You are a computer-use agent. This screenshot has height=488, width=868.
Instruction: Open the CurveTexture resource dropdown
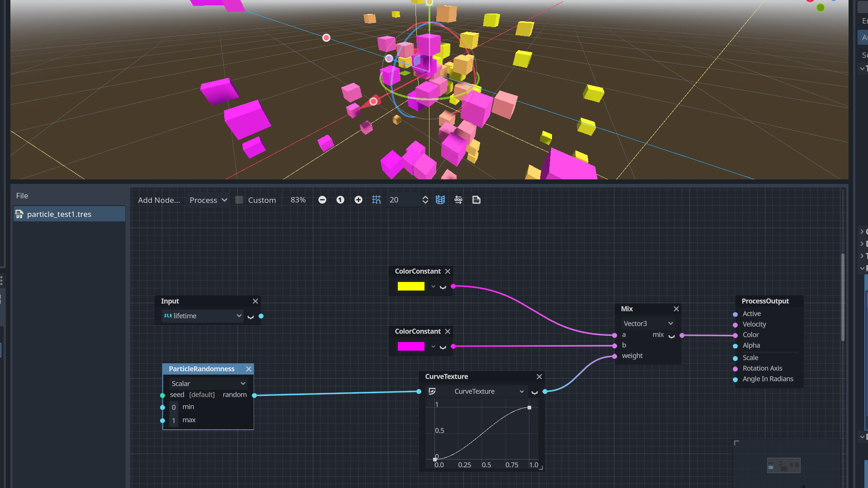point(521,391)
